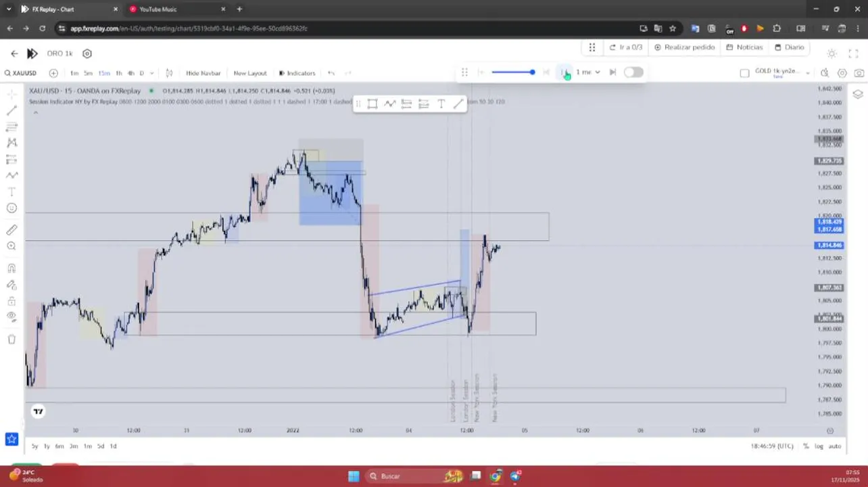868x487 pixels.
Task: Switch to the 5m timeframe
Action: point(88,73)
